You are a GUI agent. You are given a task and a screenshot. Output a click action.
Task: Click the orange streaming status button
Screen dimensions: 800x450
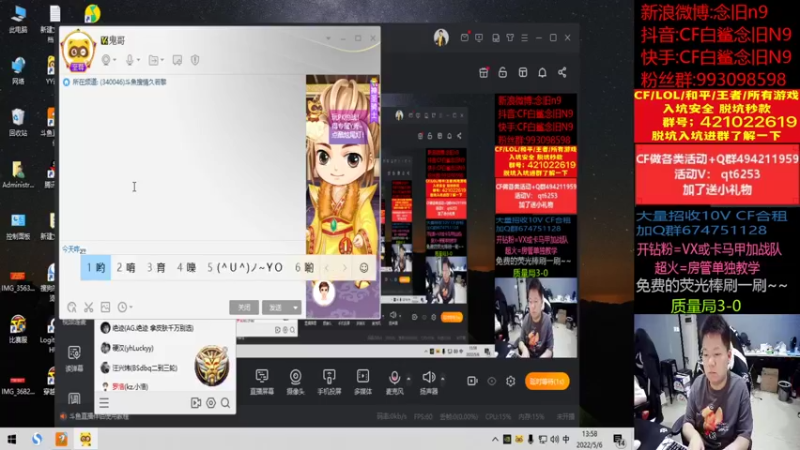click(547, 381)
